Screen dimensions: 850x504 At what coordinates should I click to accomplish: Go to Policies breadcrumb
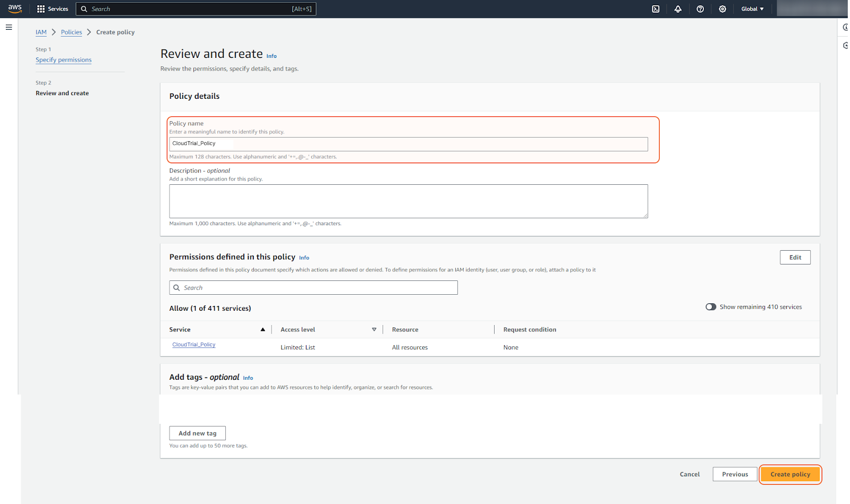point(71,32)
